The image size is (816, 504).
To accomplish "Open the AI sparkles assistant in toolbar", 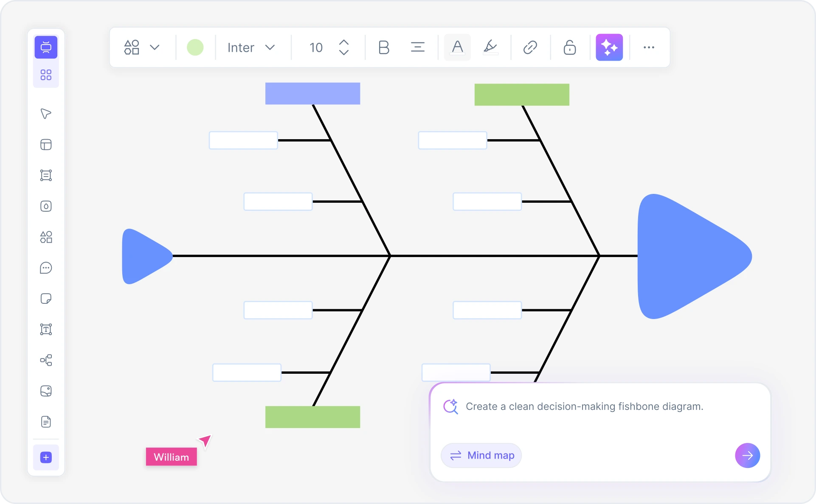I will [x=609, y=47].
